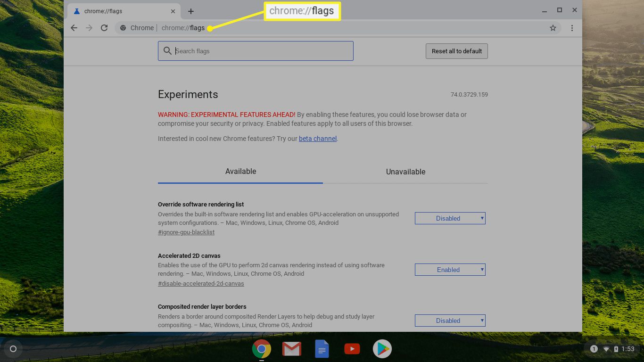Click Override software rendering list title
Image resolution: width=644 pixels, height=362 pixels.
(201, 205)
